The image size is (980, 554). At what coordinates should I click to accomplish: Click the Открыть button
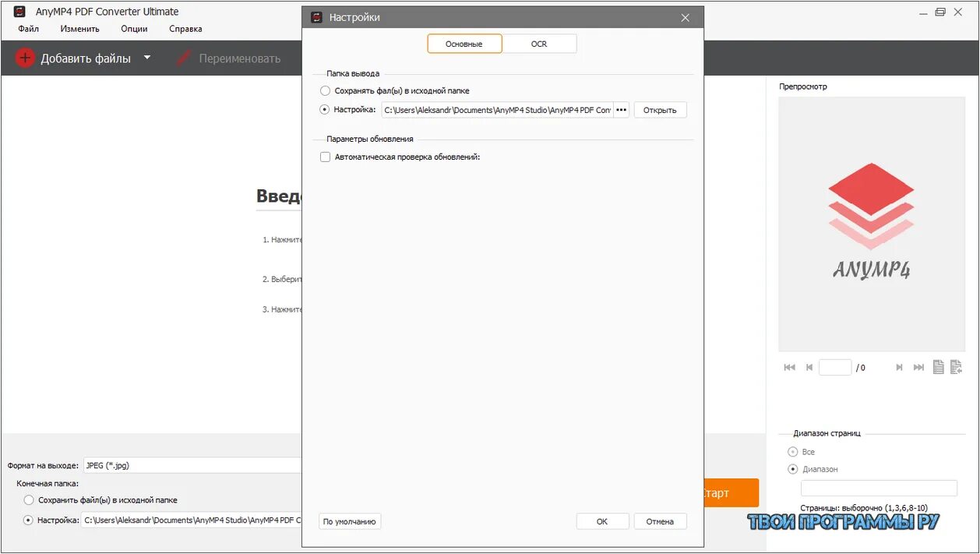point(660,110)
